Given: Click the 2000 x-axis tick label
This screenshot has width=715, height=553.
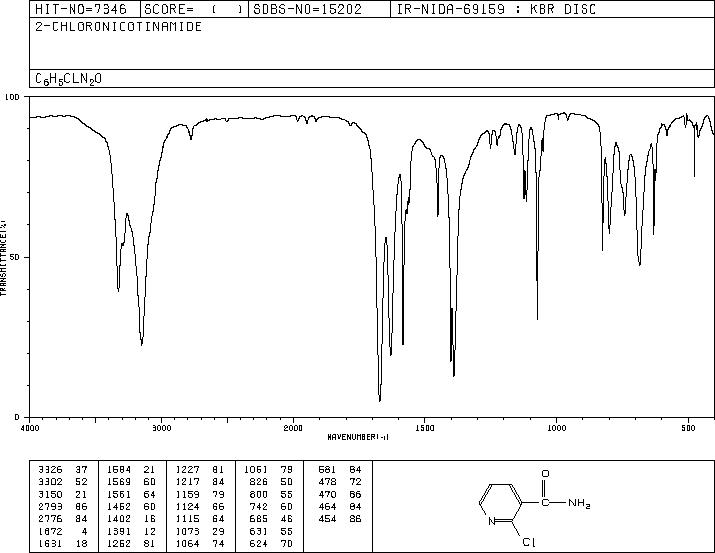Looking at the screenshot, I should (293, 428).
